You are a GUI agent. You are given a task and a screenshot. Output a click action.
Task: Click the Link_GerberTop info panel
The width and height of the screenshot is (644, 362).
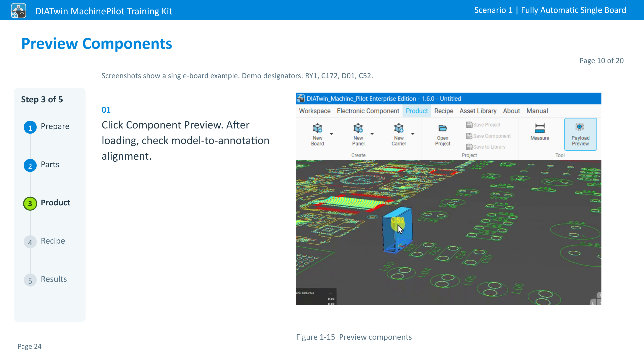(x=316, y=297)
